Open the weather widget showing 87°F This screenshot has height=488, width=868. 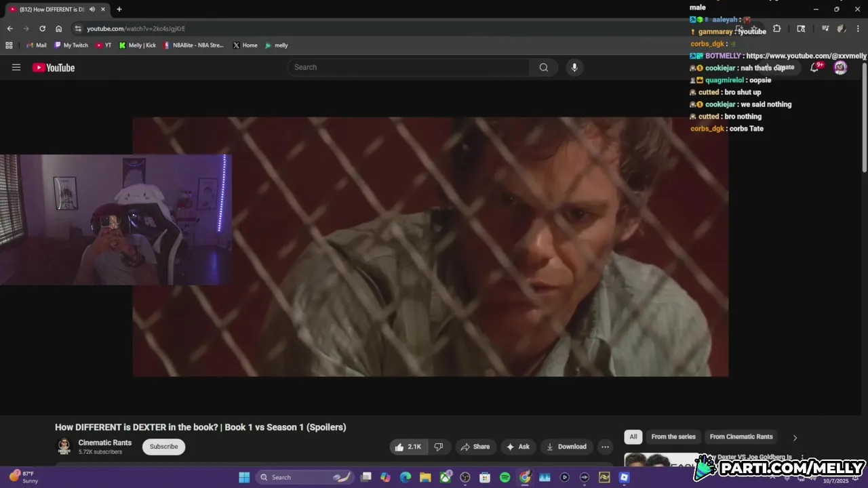24,477
